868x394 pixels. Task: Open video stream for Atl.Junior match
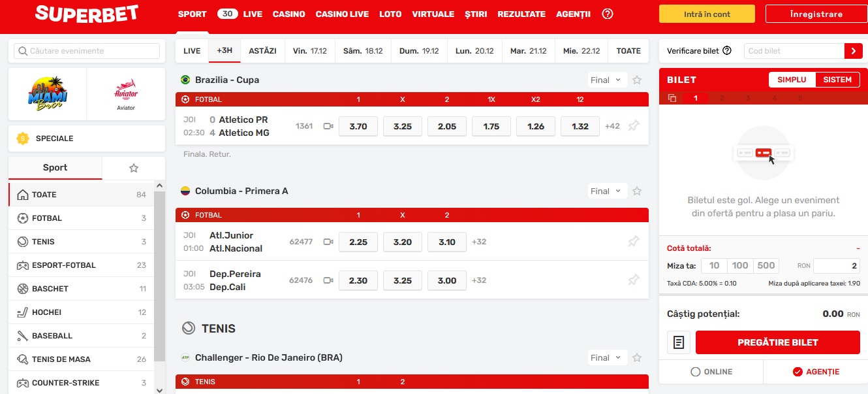(328, 242)
